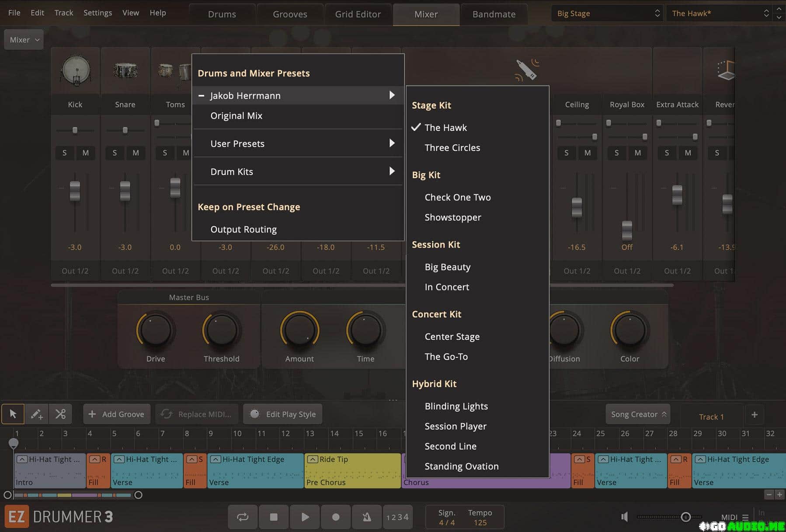Viewport: 786px width, 532px height.
Task: Choose the Standing Ovation preset
Action: click(477, 466)
